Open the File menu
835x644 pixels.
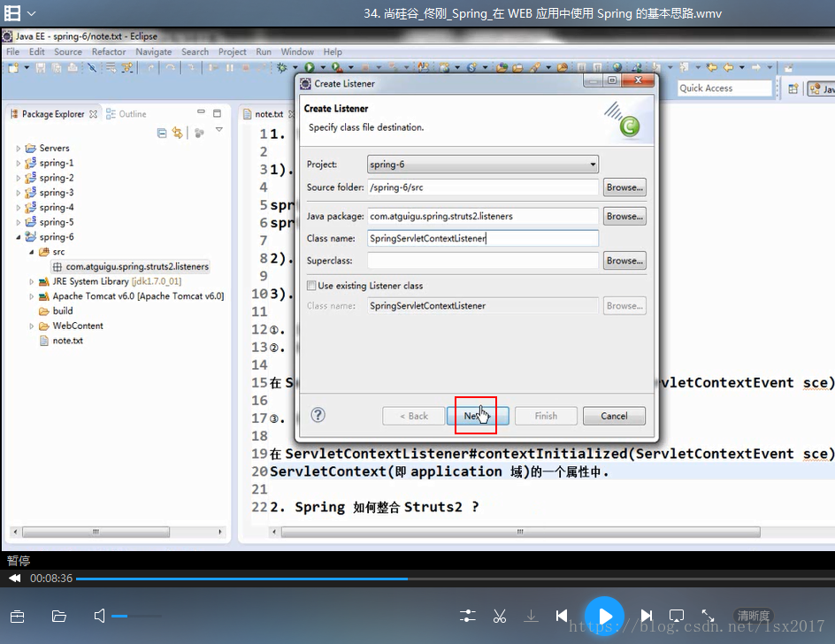click(12, 51)
